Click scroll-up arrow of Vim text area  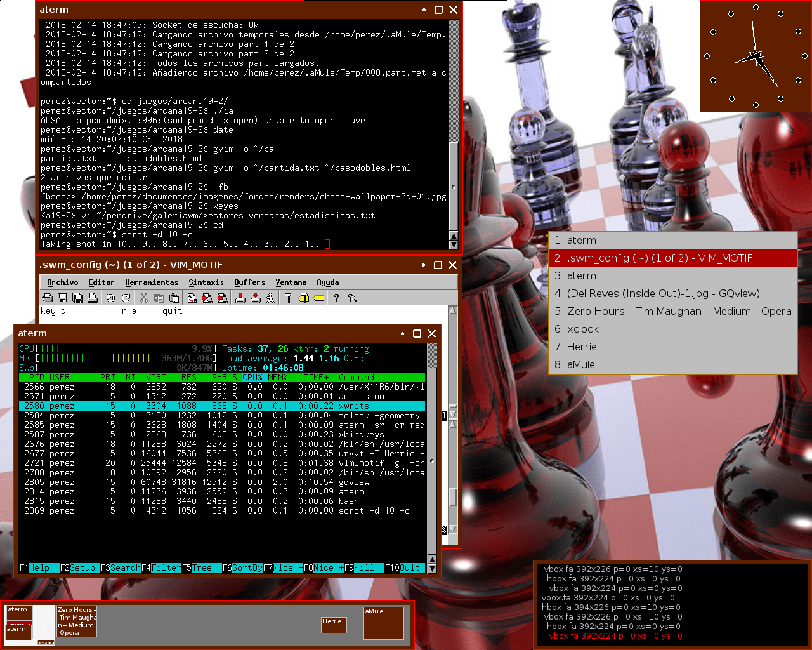(453, 310)
